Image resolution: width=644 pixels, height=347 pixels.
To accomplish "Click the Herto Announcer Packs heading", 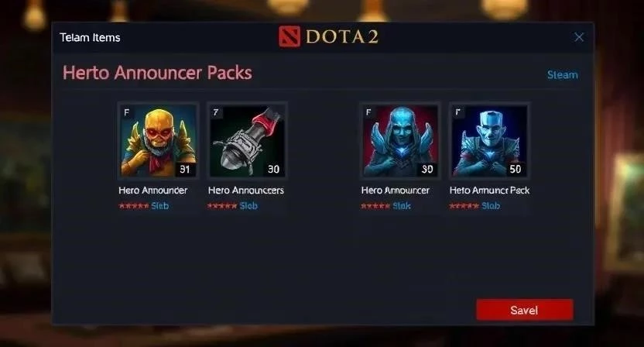I will 157,73.
